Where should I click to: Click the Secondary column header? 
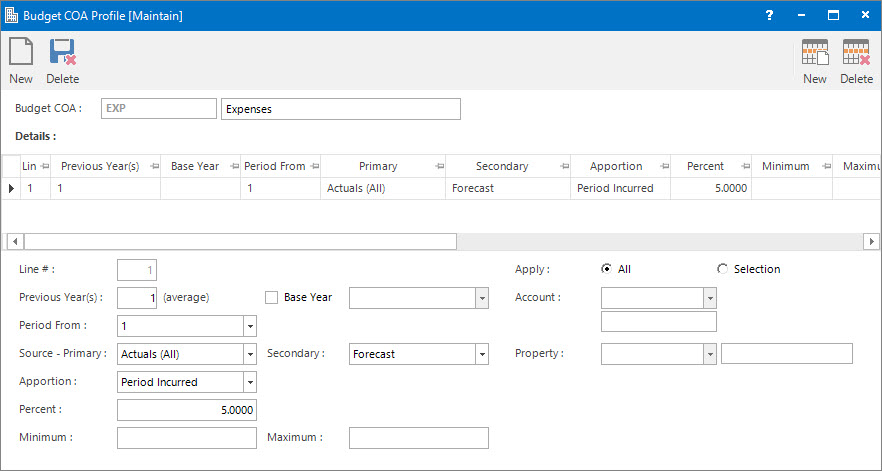tap(502, 167)
